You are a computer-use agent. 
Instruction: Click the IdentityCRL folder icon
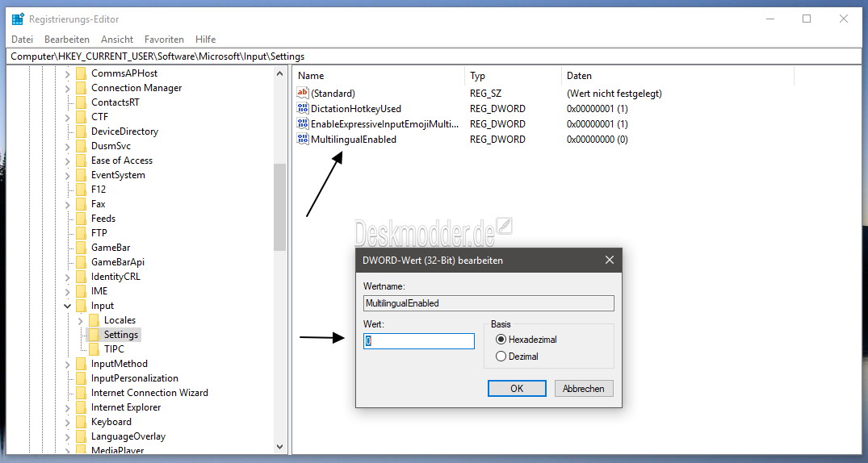point(82,277)
